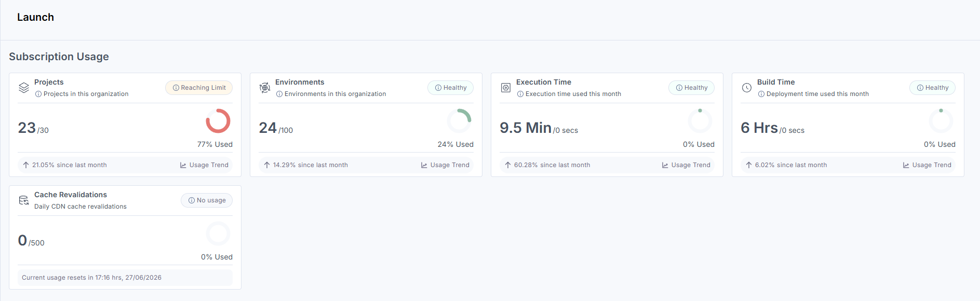Click the '0' of /500 revalidations count
Image resolution: width=980 pixels, height=301 pixels.
(x=22, y=240)
